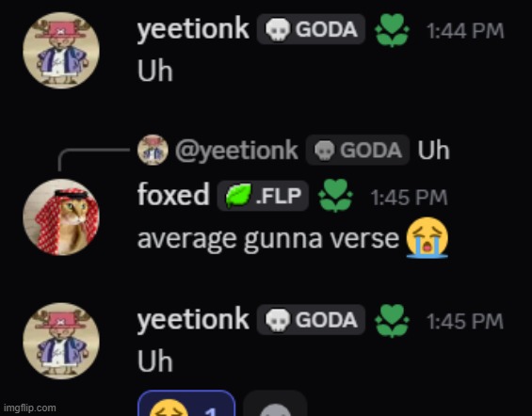Jump to the original 'Uh' reply preview text
The width and height of the screenshot is (532, 416).
coord(434,150)
